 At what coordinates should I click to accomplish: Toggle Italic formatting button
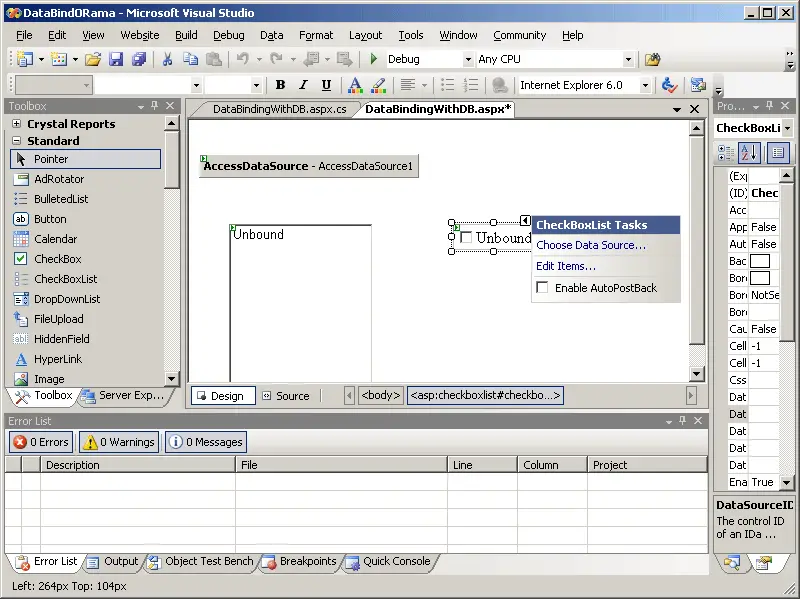(x=303, y=85)
